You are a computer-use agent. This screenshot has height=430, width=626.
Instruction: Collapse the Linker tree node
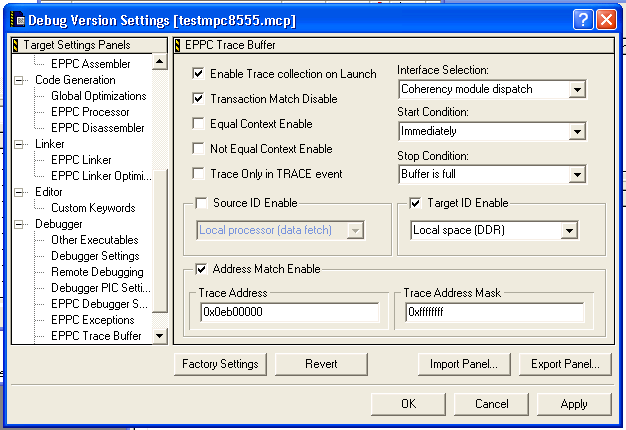(x=19, y=144)
